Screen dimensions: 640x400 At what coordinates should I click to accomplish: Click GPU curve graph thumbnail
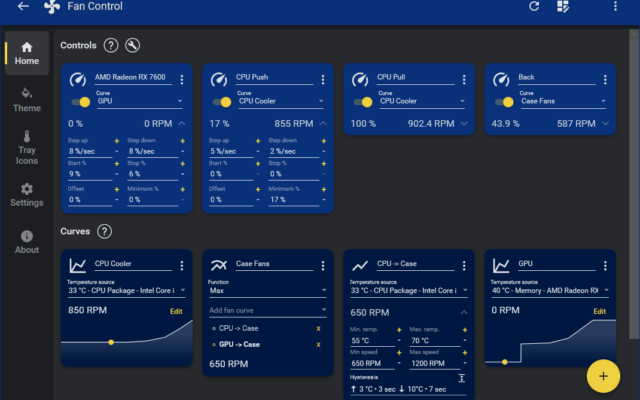coord(550,342)
